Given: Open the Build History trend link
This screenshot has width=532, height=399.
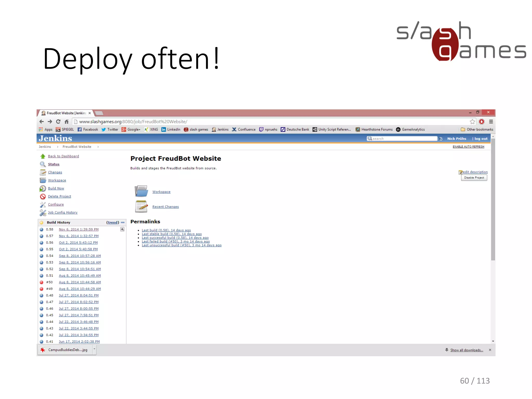Looking at the screenshot, I should pyautogui.click(x=113, y=222).
